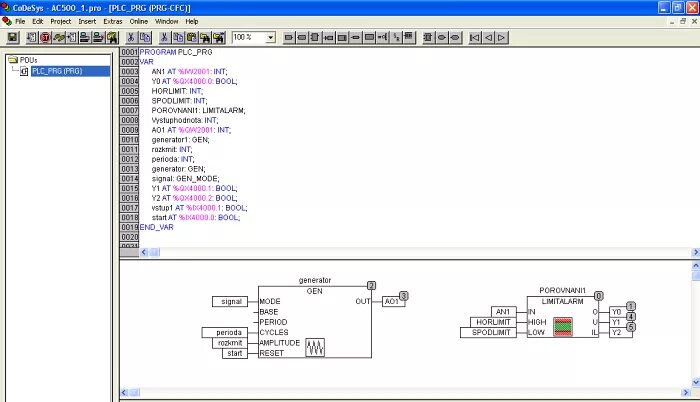This screenshot has width=700, height=402.
Task: Click line 'generator1: GEN;'
Action: coord(180,140)
